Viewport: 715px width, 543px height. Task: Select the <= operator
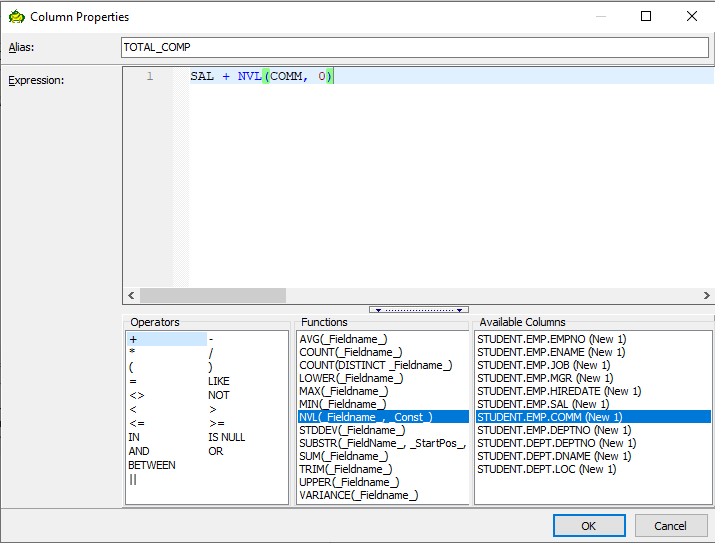pyautogui.click(x=137, y=424)
